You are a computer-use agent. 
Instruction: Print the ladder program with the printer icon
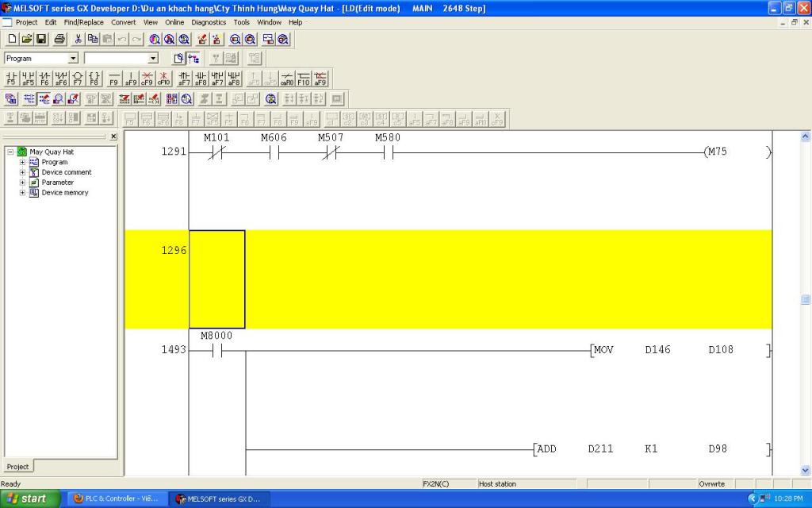(59, 39)
